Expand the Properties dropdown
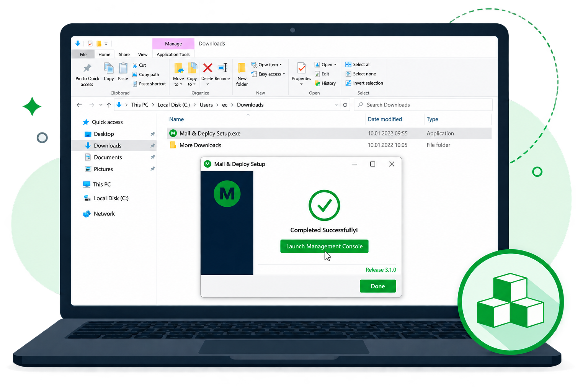Image resolution: width=588 pixels, height=392 pixels. point(301,84)
